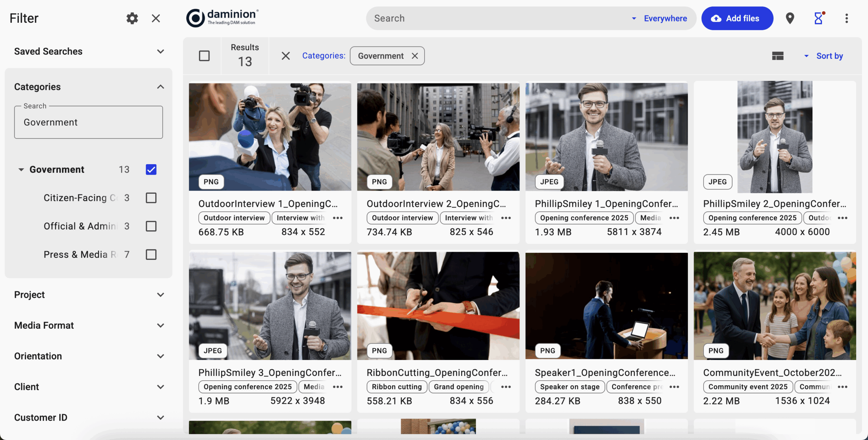Open more options on PhillipSmiley 1 thumbnail

click(x=674, y=218)
